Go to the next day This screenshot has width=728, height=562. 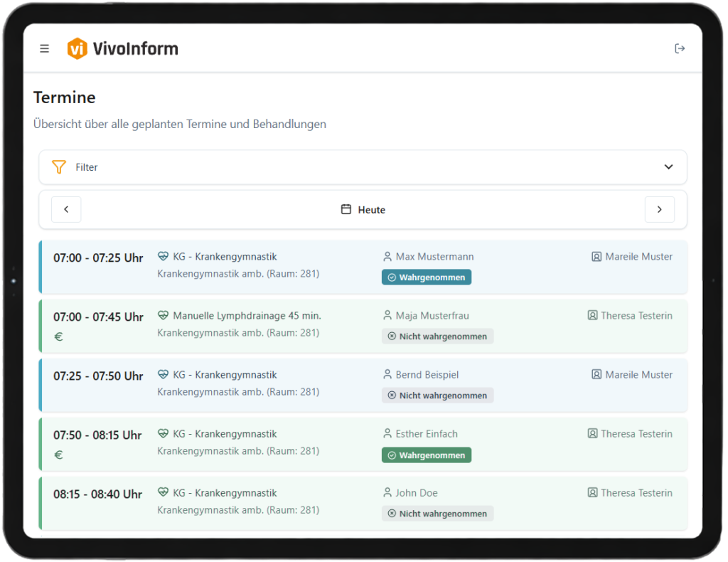(659, 209)
